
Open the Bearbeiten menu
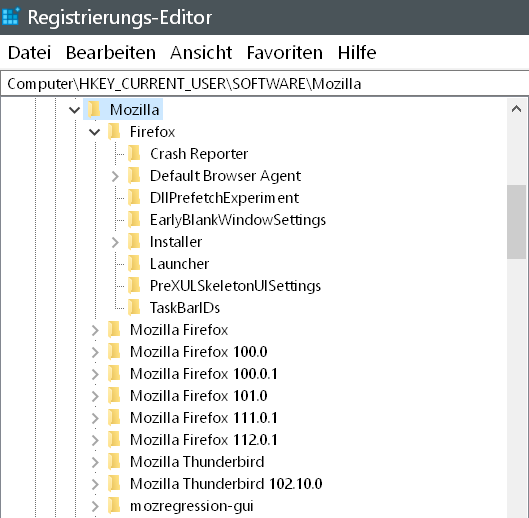[111, 53]
